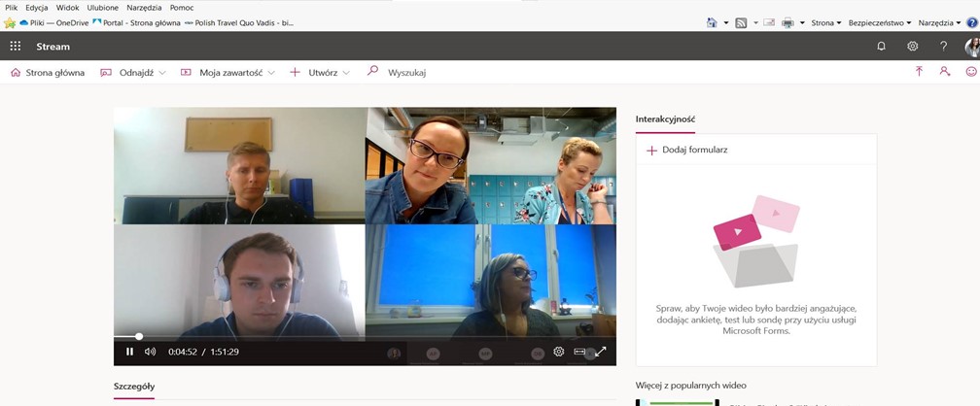The image size is (980, 406).
Task: Open Pliki — OneDrive favorite link
Action: [x=54, y=23]
